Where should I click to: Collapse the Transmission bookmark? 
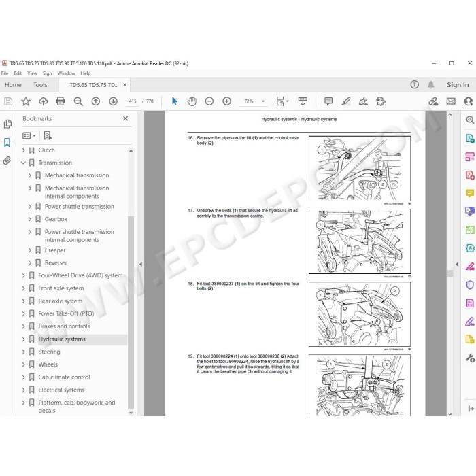click(23, 163)
